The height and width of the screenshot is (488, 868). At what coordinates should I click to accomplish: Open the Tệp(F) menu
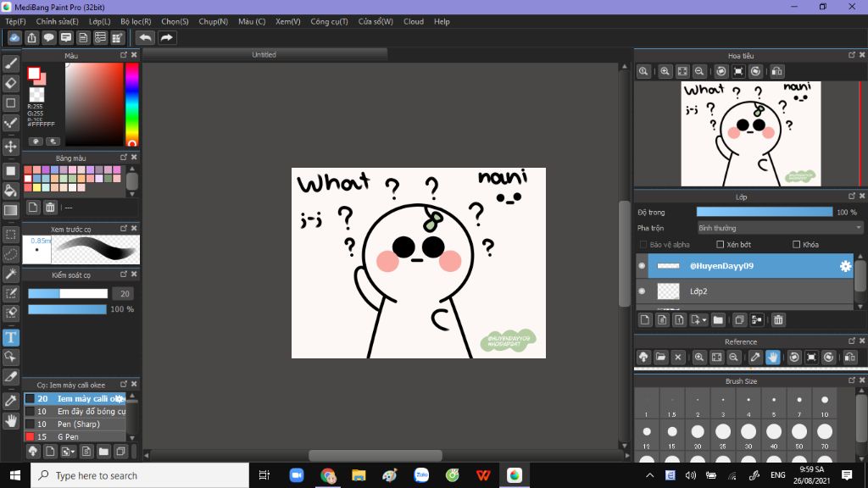[15, 21]
